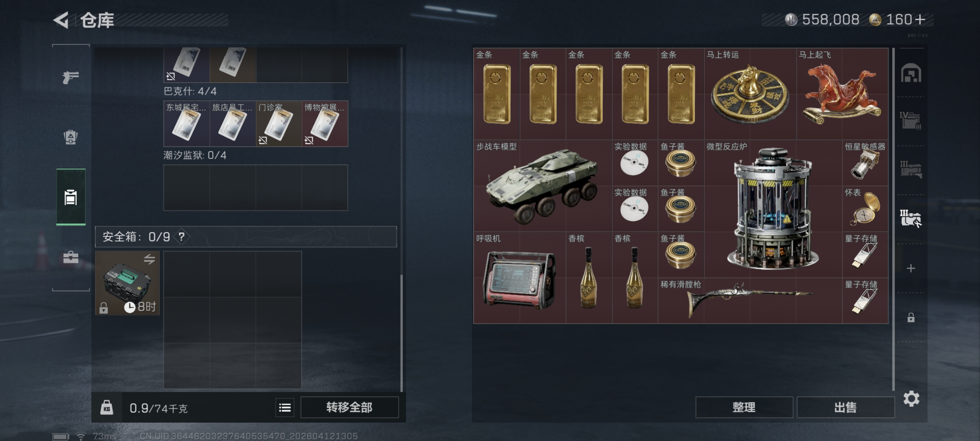This screenshot has width=980, height=441.
Task: Switch to the first warehouse home tab
Action: 911,73
